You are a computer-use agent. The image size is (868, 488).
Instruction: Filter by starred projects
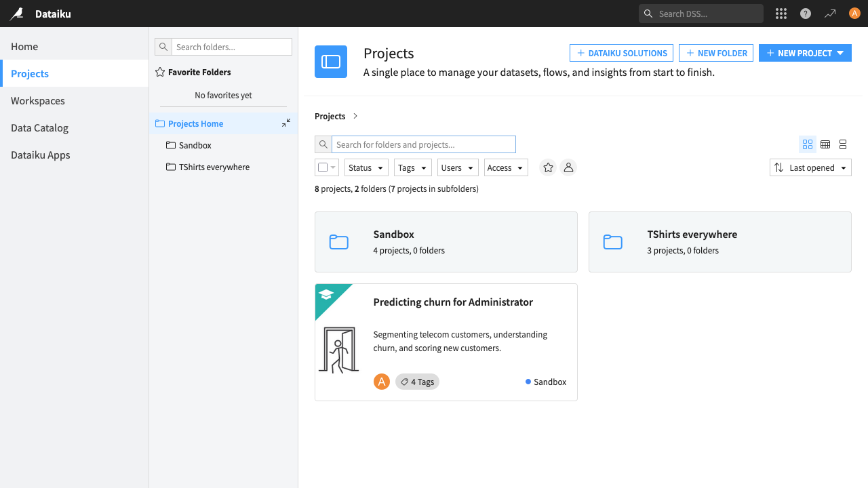[548, 167]
